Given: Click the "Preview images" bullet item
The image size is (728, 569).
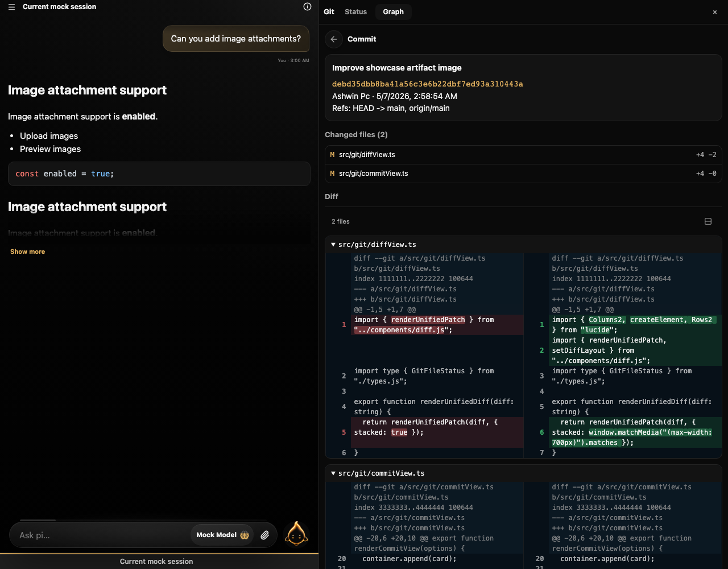Looking at the screenshot, I should tap(50, 149).
